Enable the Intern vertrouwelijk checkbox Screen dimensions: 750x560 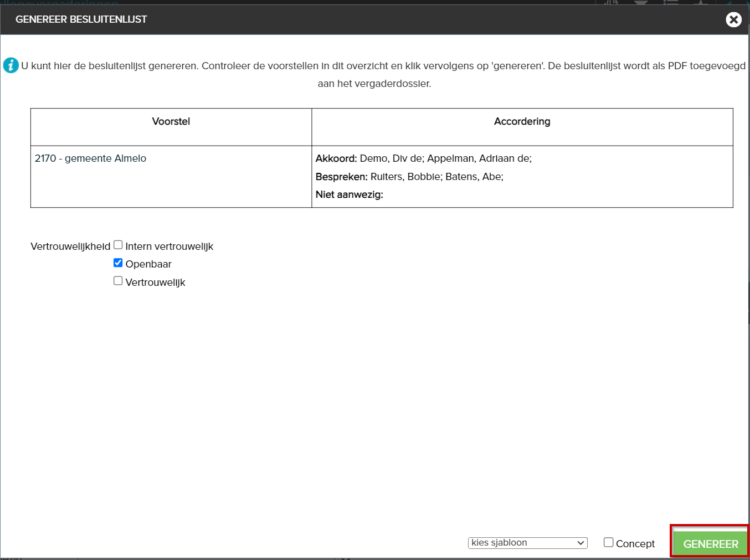click(118, 245)
